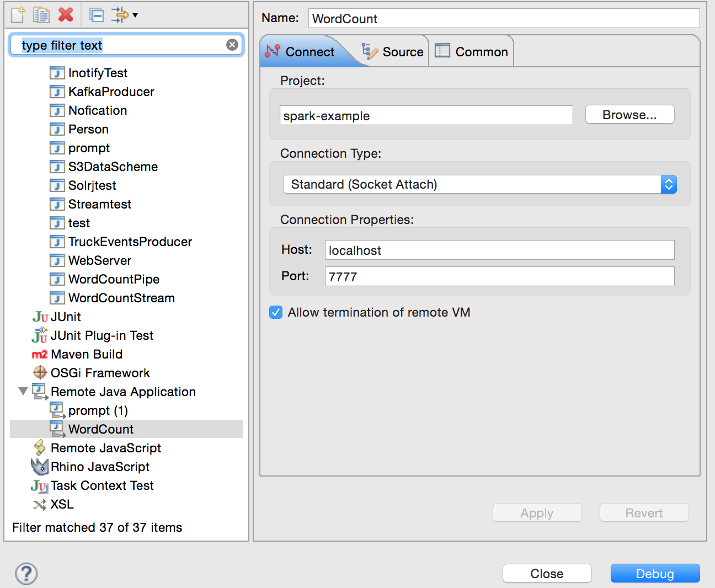Screen dimensions: 715x588
Task: Browse for a different project
Action: pyautogui.click(x=629, y=115)
